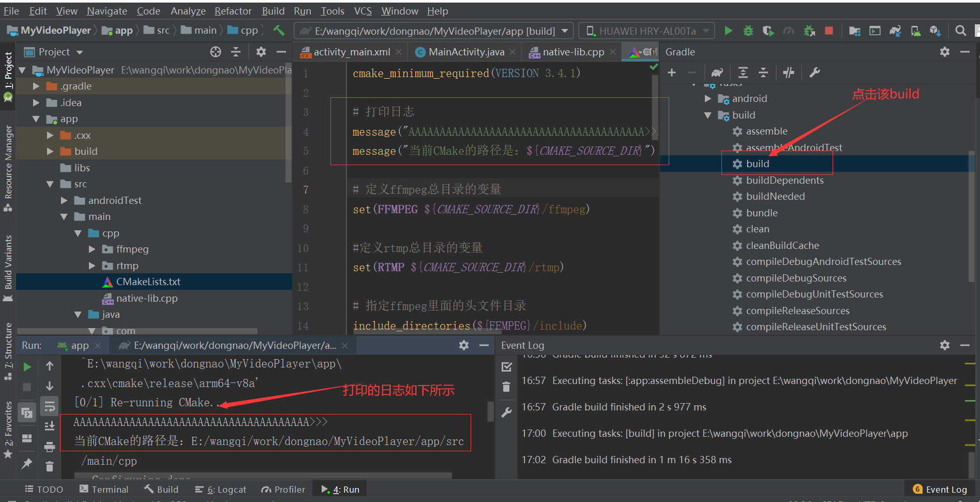Open Terminal tool window
This screenshot has width=980, height=502.
point(104,489)
